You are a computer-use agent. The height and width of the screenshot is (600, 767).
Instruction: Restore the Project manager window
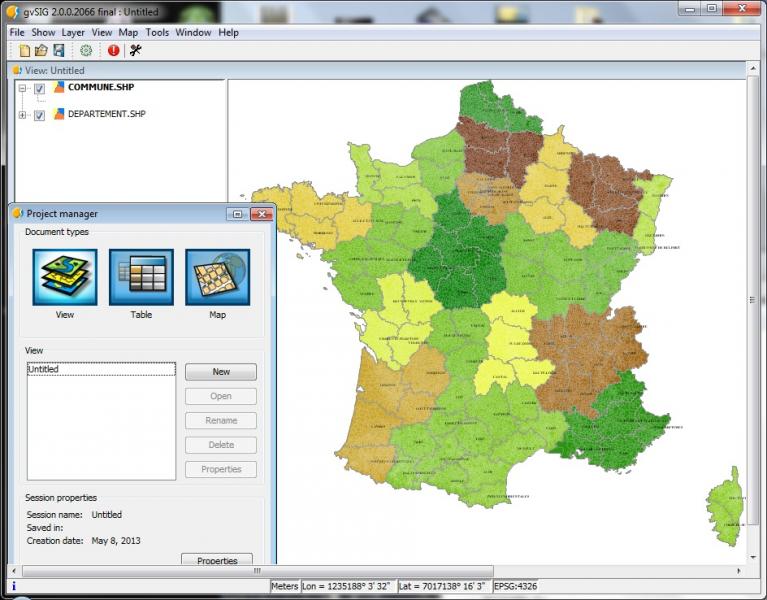pyautogui.click(x=237, y=214)
